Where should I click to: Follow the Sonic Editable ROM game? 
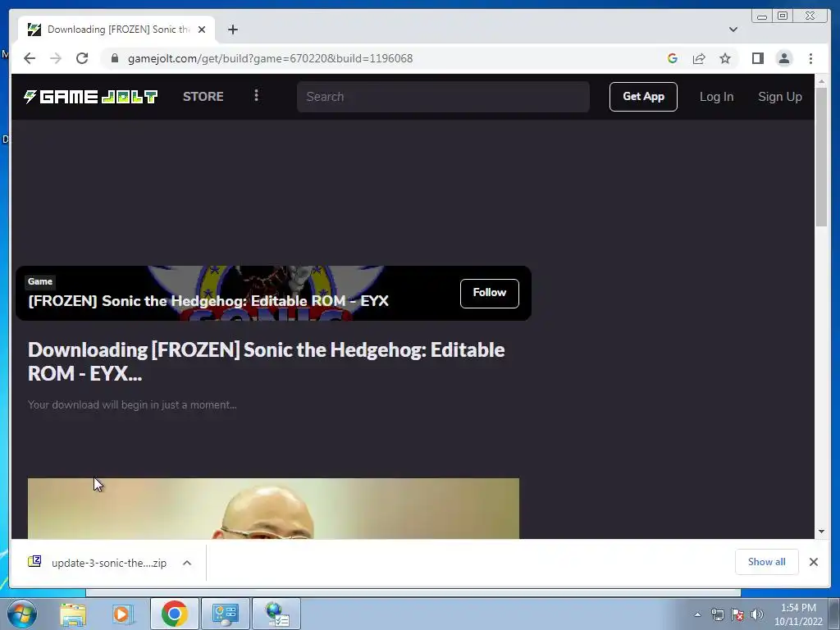(x=489, y=293)
